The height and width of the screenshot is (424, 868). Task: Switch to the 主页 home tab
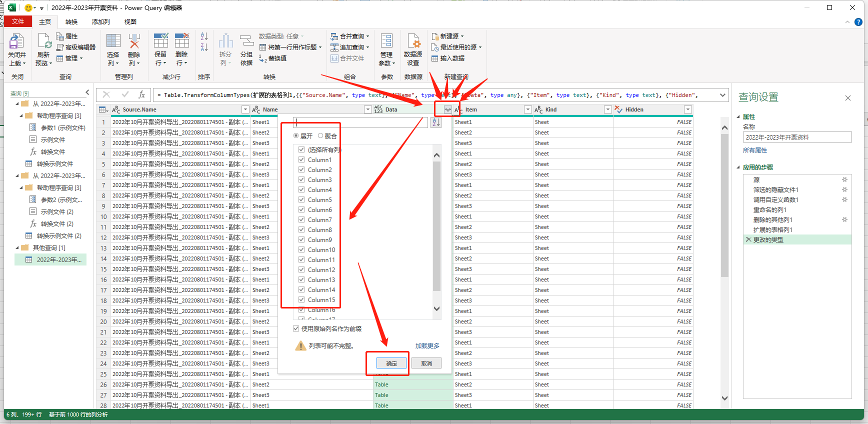(x=45, y=21)
